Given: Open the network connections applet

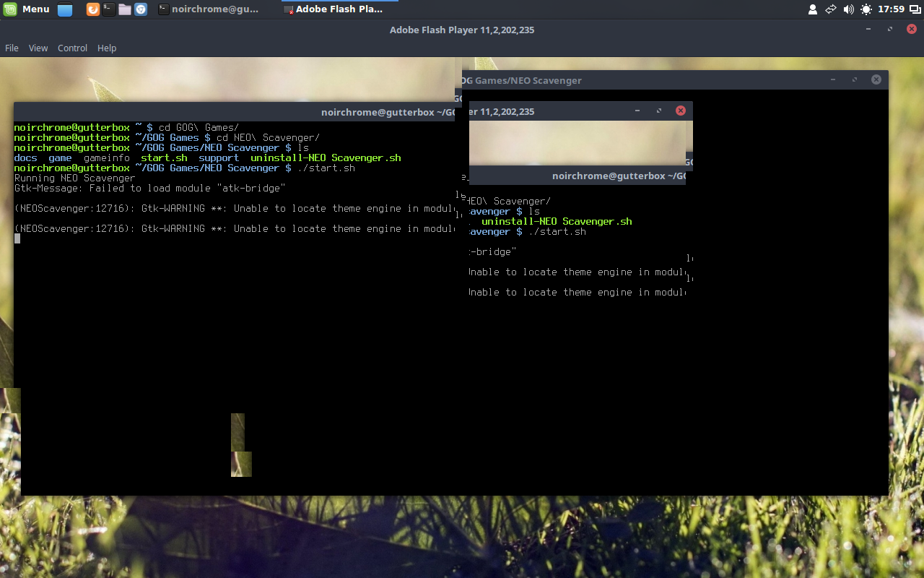Looking at the screenshot, I should point(831,9).
